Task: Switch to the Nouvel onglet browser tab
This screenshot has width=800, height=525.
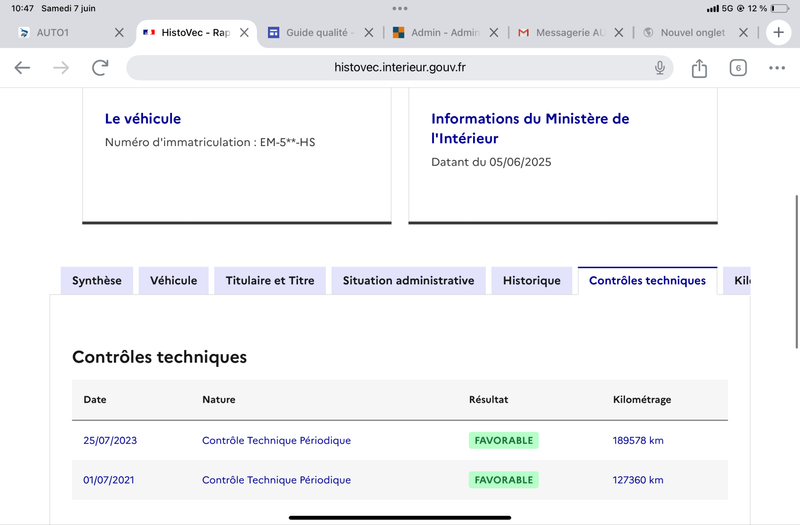Action: (691, 33)
